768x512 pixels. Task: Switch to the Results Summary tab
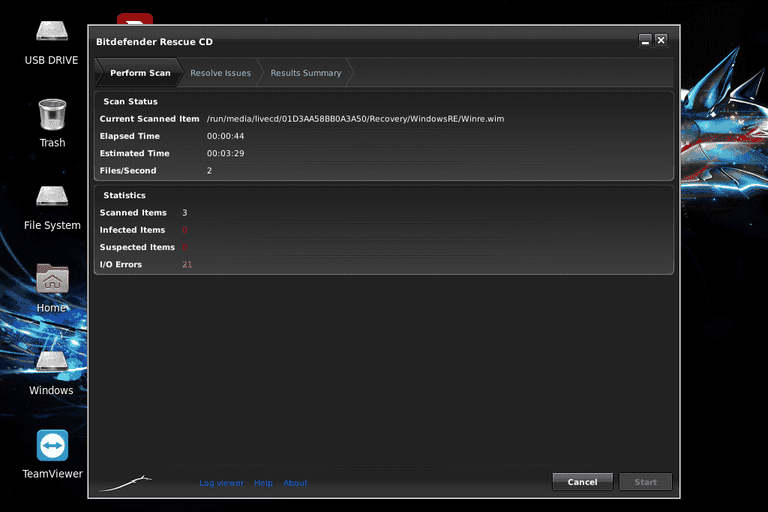[306, 73]
